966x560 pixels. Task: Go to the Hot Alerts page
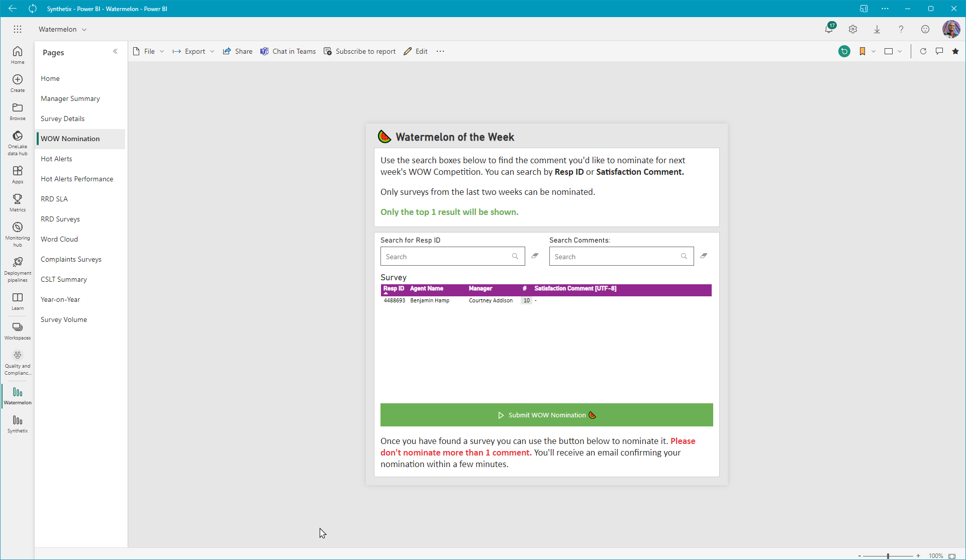56,159
